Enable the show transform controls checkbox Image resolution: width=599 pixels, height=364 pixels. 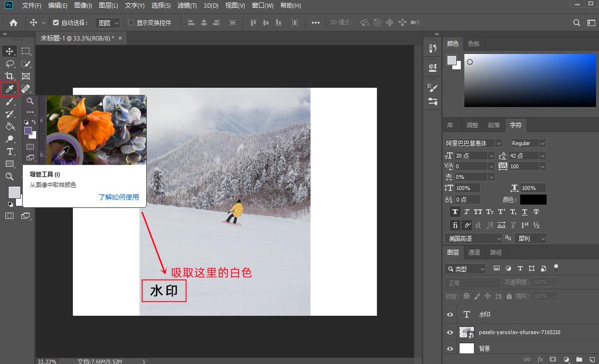tap(131, 22)
